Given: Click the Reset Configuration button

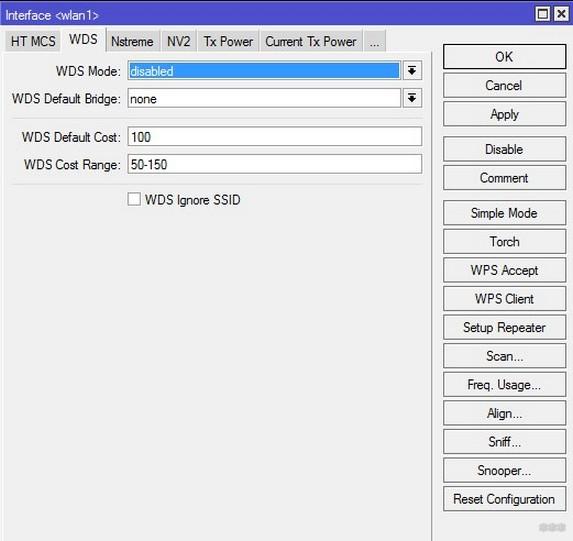Looking at the screenshot, I should tap(504, 499).
